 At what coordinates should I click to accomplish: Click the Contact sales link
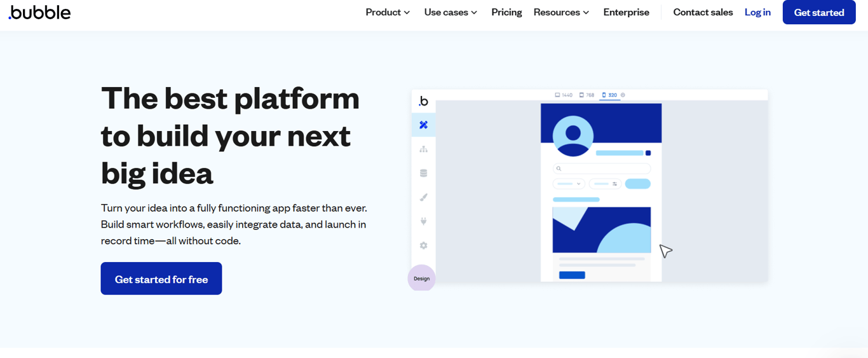pyautogui.click(x=703, y=12)
